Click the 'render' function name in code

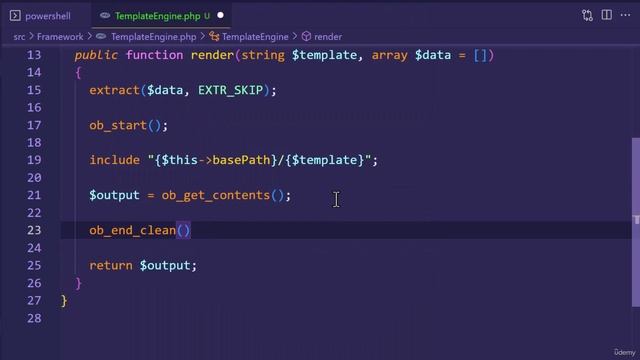[212, 55]
